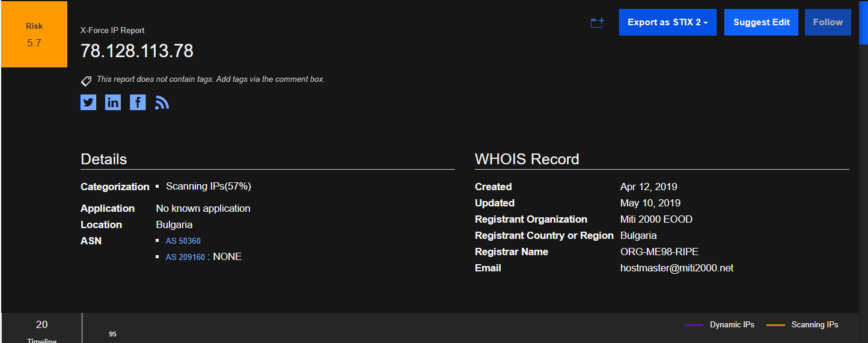Click the May 10, 2019 updated date
Image resolution: width=868 pixels, height=343 pixels.
click(x=650, y=203)
